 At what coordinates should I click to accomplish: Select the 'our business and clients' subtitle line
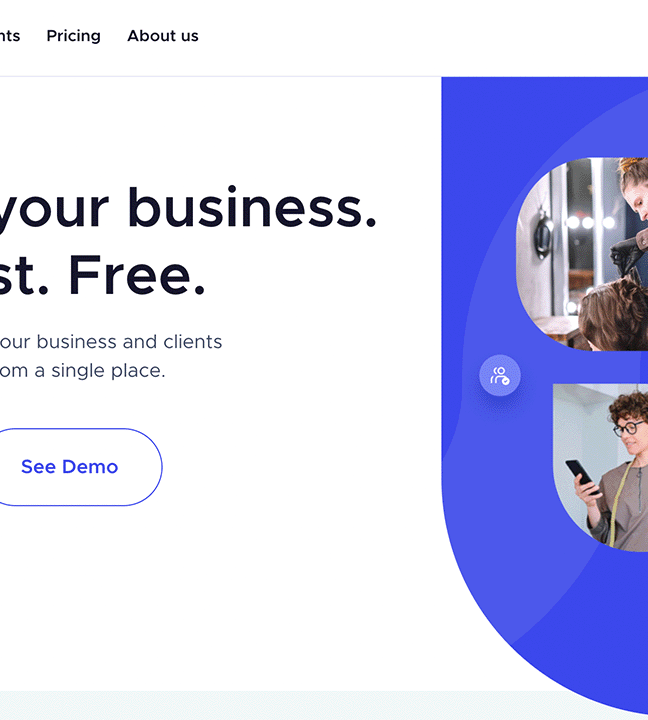pyautogui.click(x=111, y=342)
